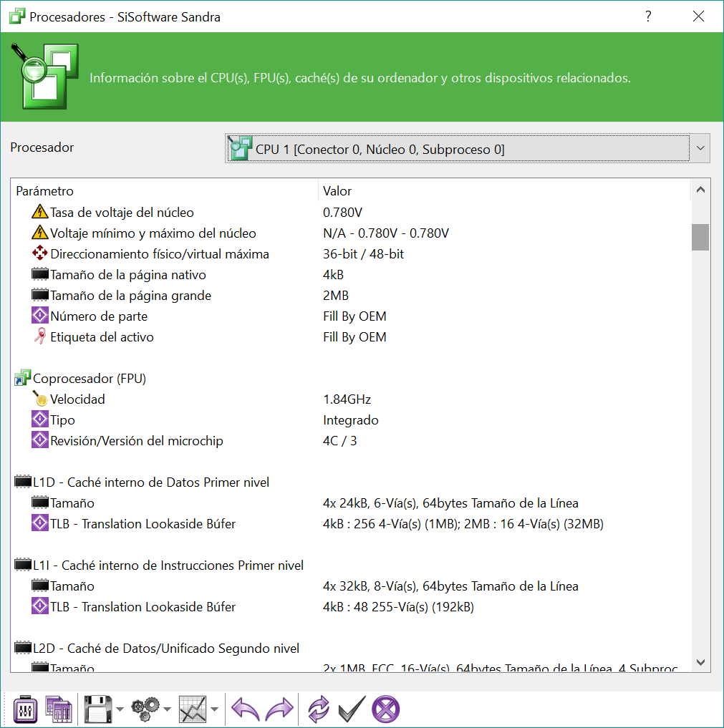724x728 pixels.
Task: Select the Coprocesador (FPU) group header
Action: pyautogui.click(x=351, y=379)
